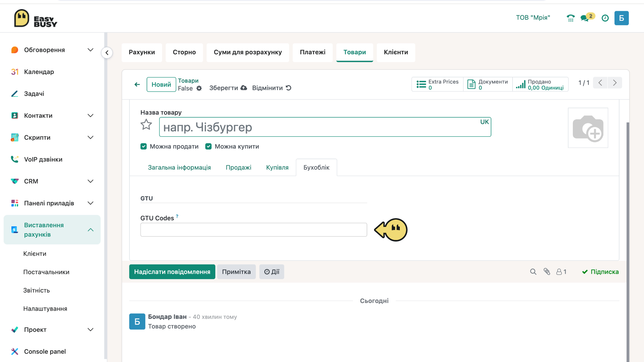Click the UK language translate button

(x=484, y=122)
